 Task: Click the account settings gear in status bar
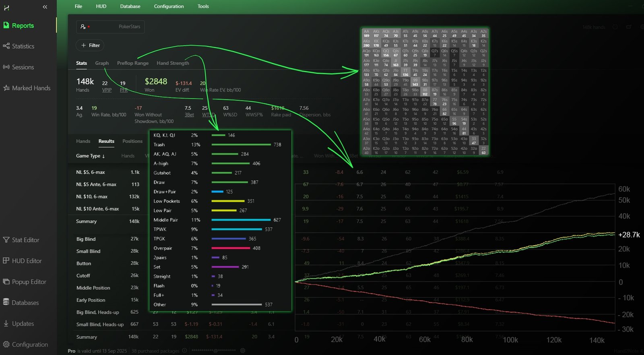(x=243, y=351)
